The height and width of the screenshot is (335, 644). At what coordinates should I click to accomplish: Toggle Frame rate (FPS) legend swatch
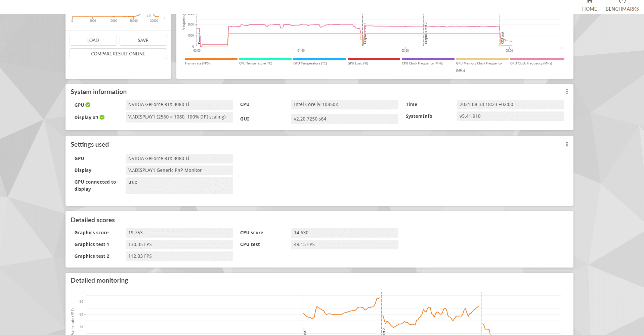(211, 59)
